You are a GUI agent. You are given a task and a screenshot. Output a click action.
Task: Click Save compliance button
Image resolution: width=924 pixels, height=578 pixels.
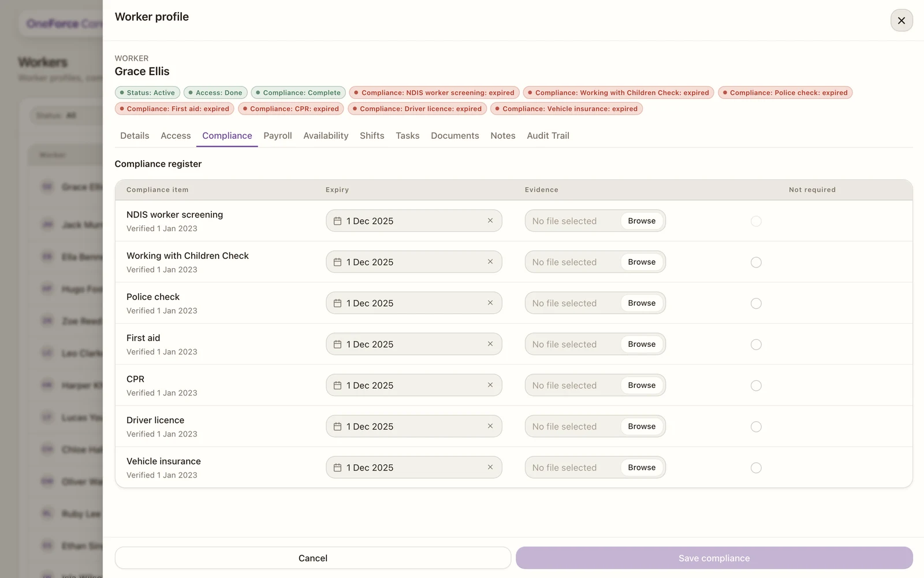pyautogui.click(x=714, y=558)
